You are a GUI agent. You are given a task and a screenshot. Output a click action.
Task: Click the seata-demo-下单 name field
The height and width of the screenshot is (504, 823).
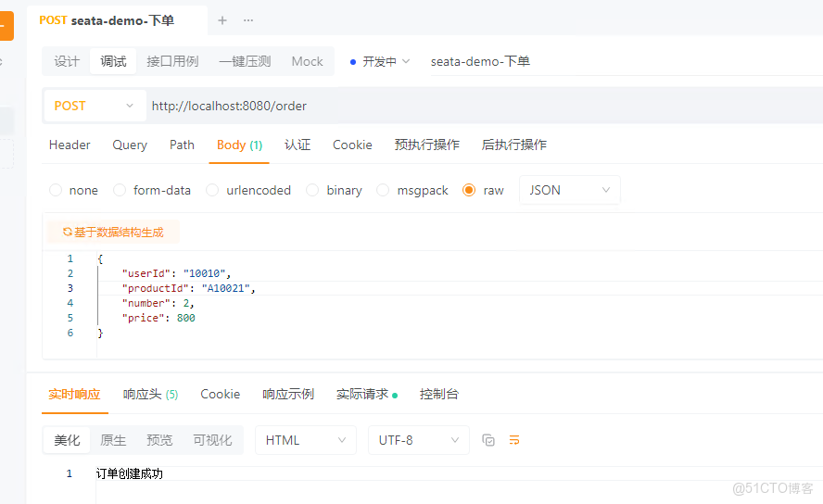click(x=625, y=61)
